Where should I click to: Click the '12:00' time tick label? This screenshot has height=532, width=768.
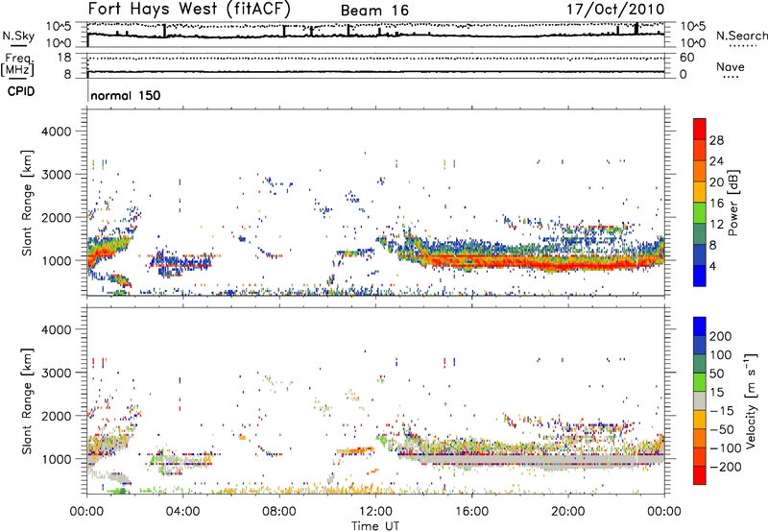coord(375,512)
